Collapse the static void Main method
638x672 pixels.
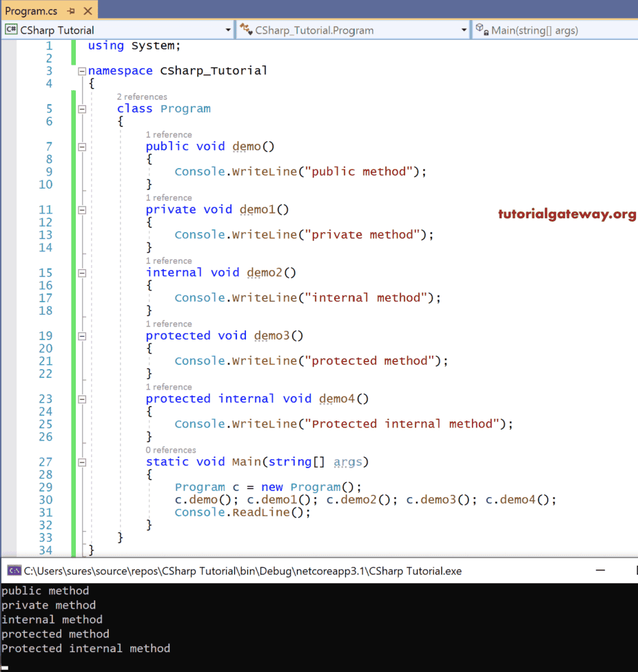point(82,462)
